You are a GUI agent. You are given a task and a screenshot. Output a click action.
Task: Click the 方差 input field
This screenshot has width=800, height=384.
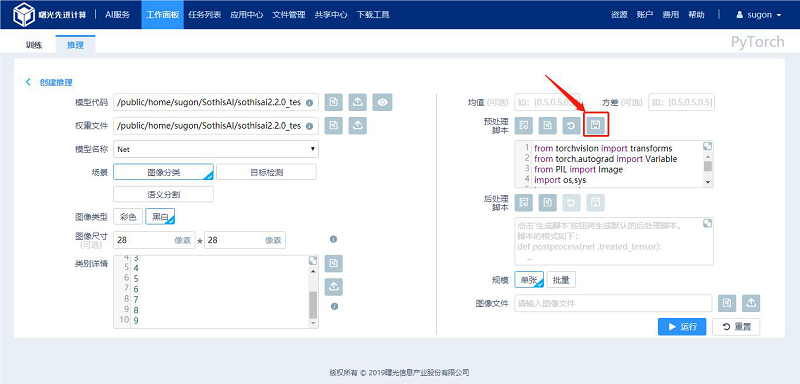point(681,102)
